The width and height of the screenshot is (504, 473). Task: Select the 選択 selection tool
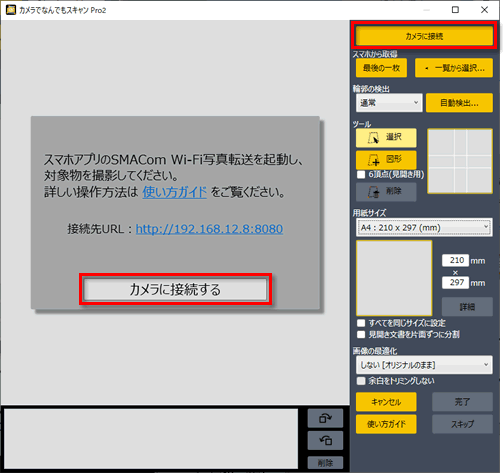pos(386,138)
